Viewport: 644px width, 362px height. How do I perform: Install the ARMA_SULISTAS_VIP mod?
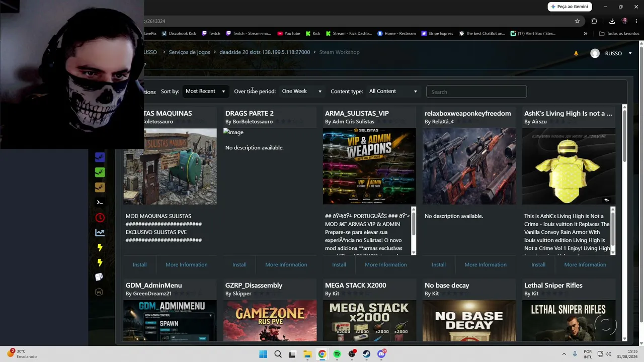tap(339, 264)
